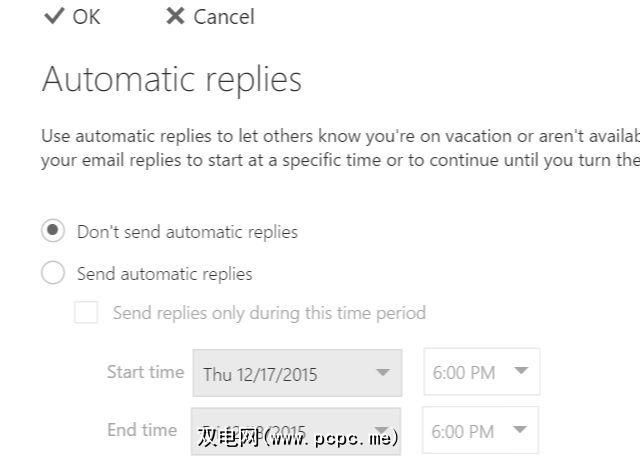Screen dimensions: 640x461
Task: Open the End time date dropdown arrow
Action: coord(382,430)
